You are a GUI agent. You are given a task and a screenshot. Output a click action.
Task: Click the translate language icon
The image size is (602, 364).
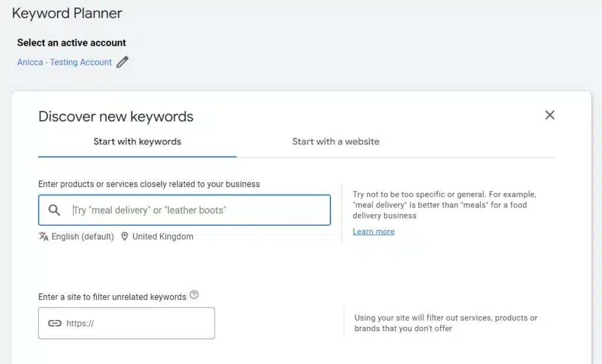44,236
